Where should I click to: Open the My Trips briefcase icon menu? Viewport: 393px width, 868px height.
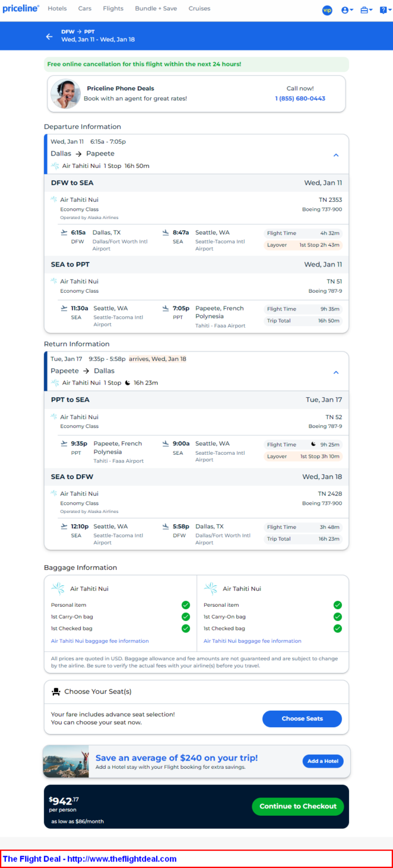pos(367,10)
